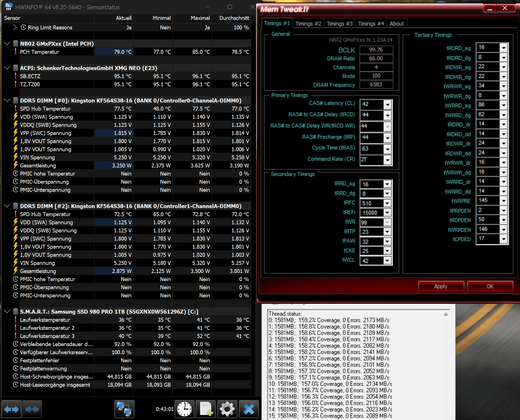Click the blue X close-sensors icon
The width and height of the screenshot is (520, 420).
pyautogui.click(x=249, y=409)
